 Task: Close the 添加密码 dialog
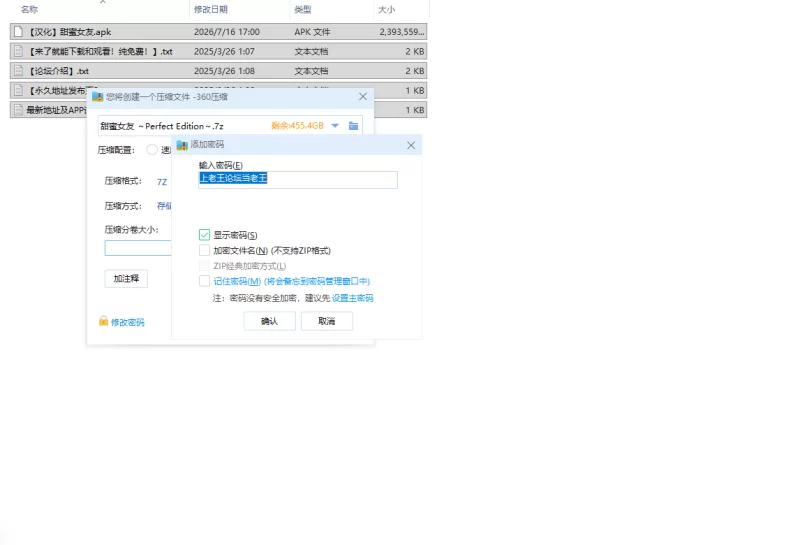(x=411, y=145)
